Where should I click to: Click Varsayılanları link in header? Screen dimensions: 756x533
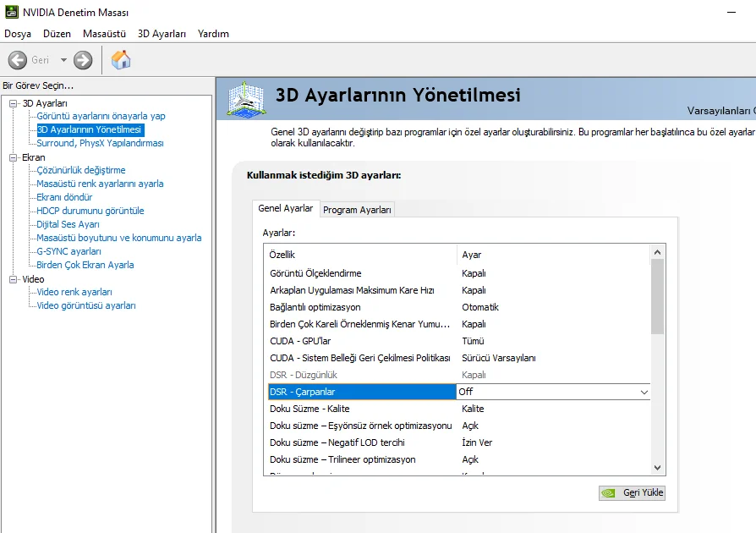pos(721,111)
